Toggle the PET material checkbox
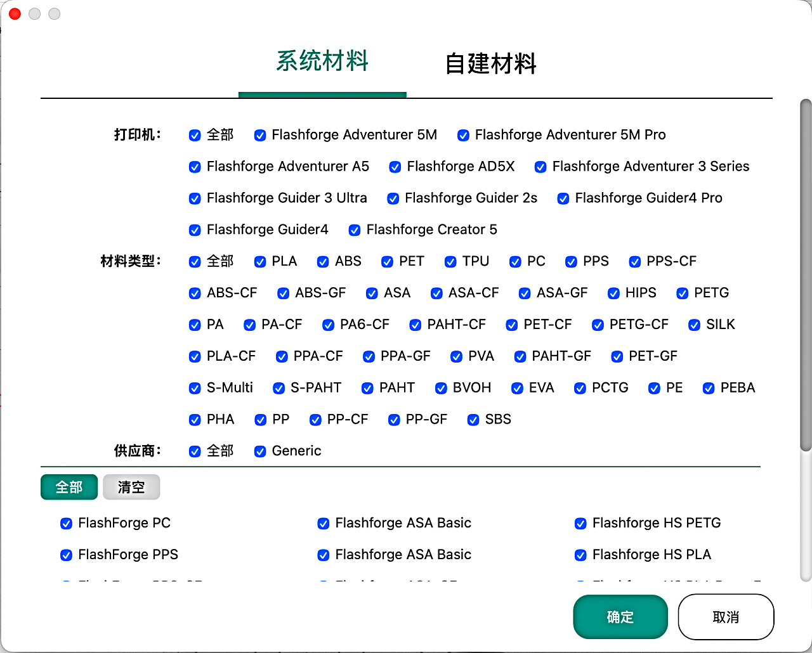 (x=387, y=262)
